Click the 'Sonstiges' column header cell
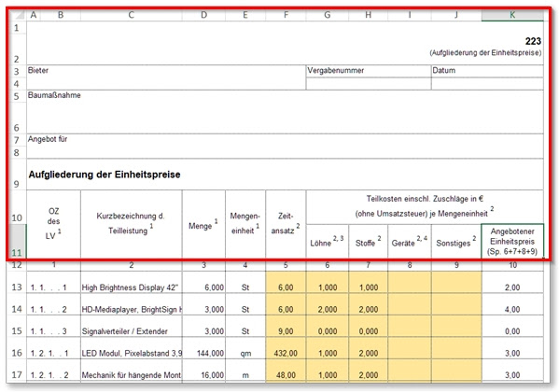559x392 pixels. (x=456, y=242)
